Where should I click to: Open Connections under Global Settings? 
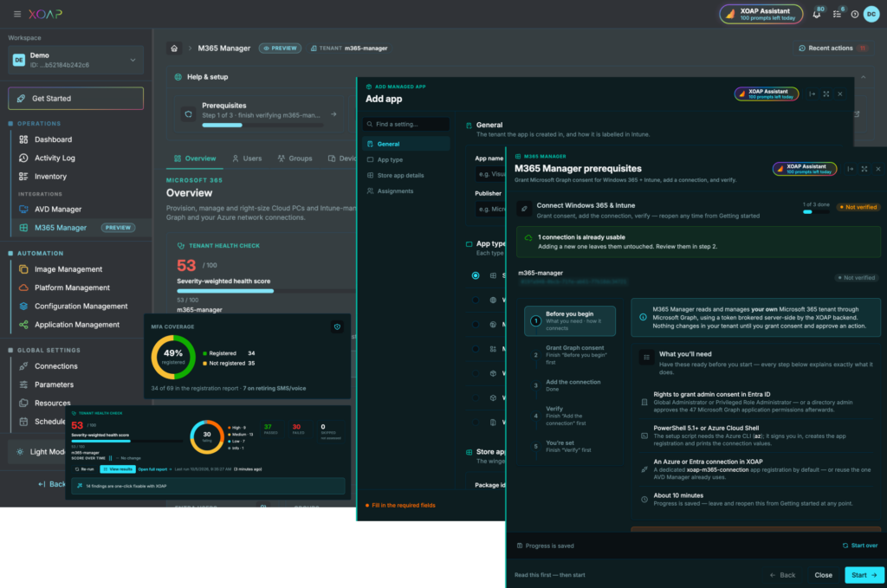pyautogui.click(x=56, y=366)
